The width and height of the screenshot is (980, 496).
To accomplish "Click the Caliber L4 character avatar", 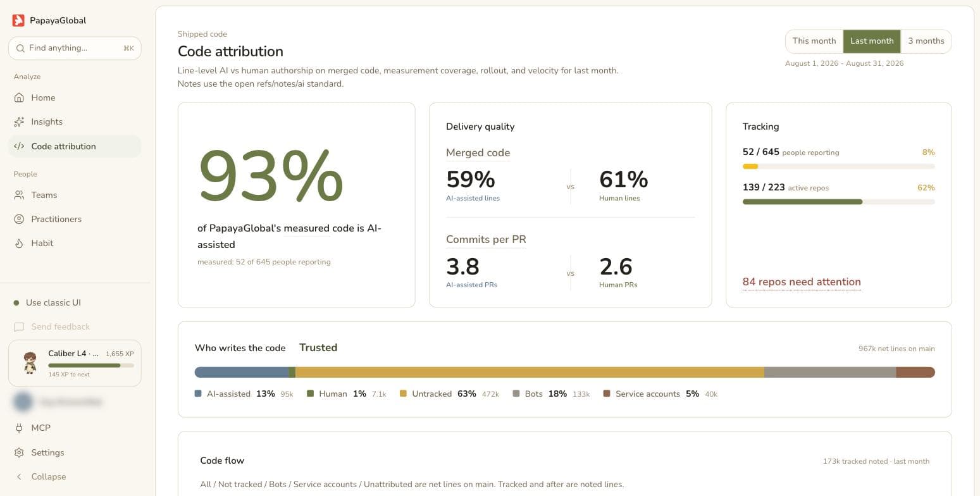I will pos(30,363).
